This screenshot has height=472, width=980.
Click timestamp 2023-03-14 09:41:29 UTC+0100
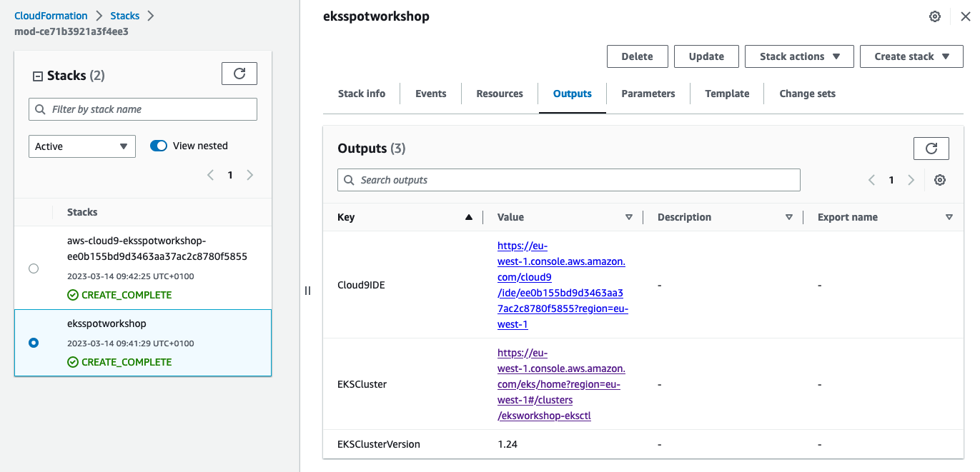pyautogui.click(x=131, y=343)
